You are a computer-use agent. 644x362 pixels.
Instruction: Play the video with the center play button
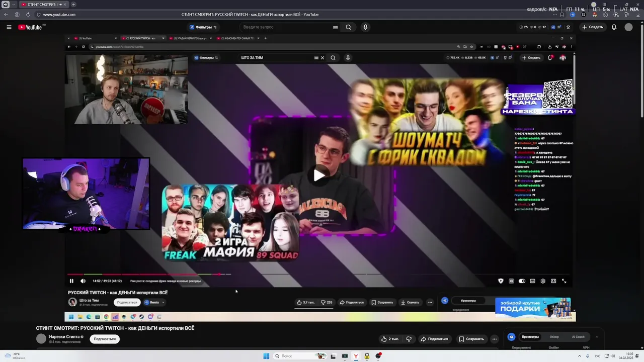319,175
